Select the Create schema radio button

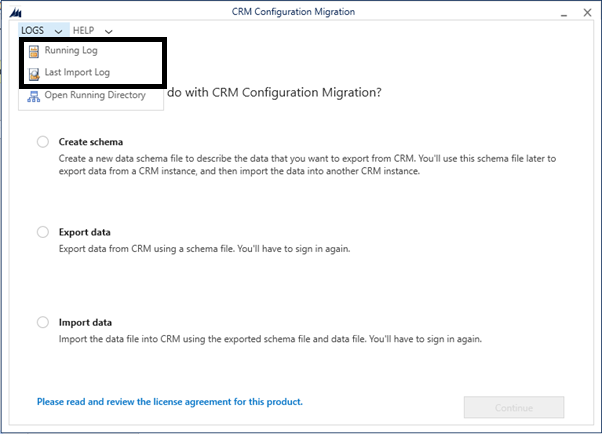(43, 142)
